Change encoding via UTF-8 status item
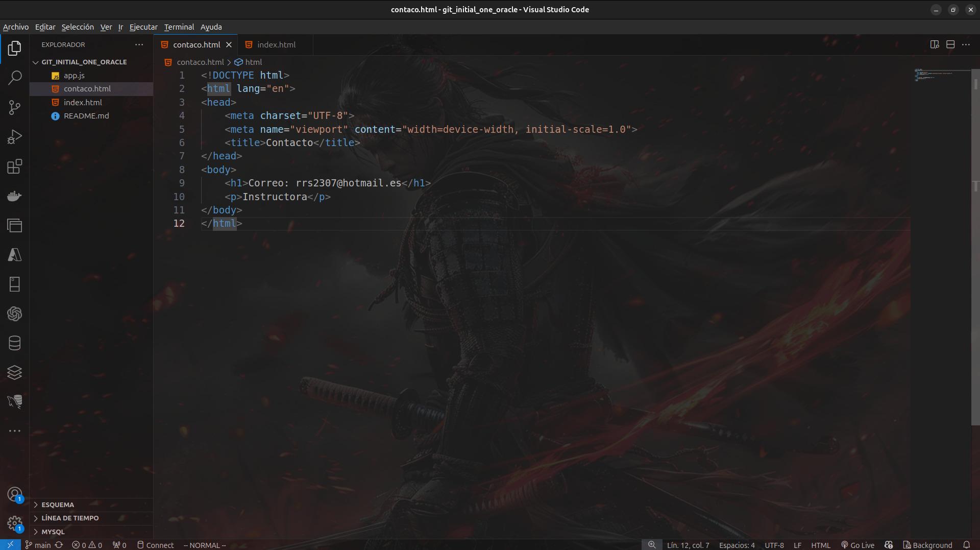 tap(774, 545)
